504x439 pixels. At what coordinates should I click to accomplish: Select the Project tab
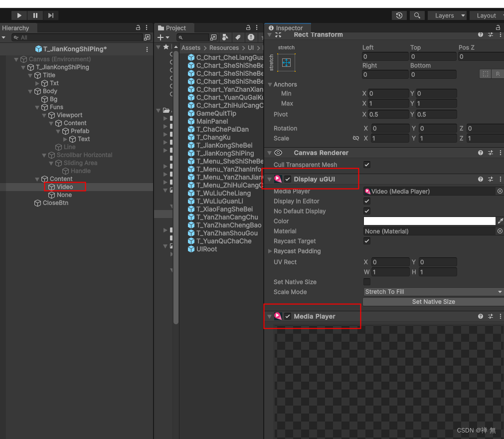click(x=172, y=28)
